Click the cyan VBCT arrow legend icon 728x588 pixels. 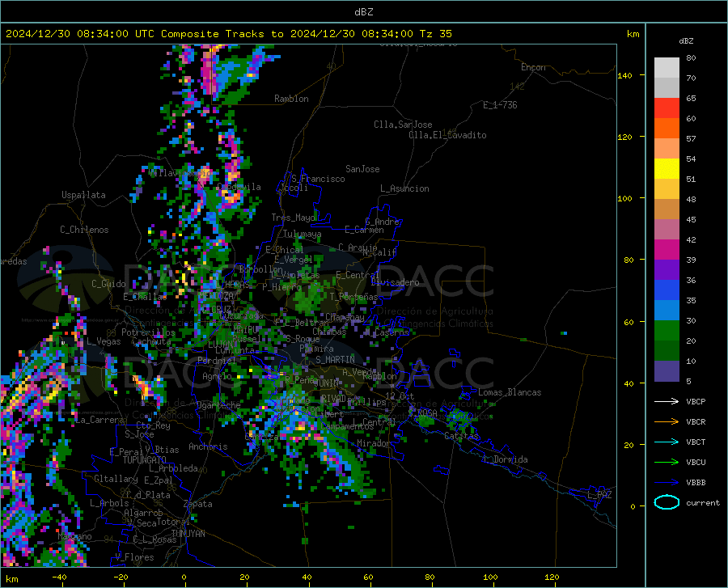click(667, 442)
